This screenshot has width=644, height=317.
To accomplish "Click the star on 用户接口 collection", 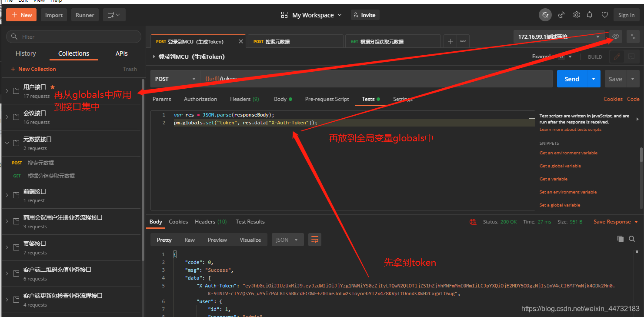I will [x=53, y=87].
